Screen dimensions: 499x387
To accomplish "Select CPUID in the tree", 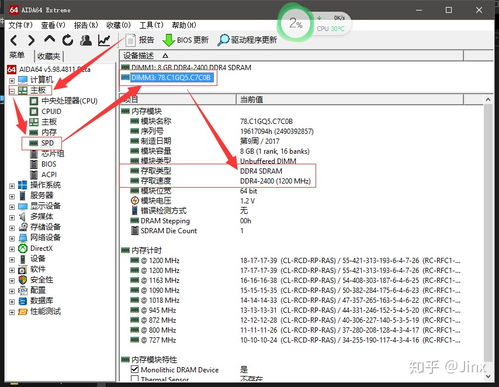I will [51, 111].
